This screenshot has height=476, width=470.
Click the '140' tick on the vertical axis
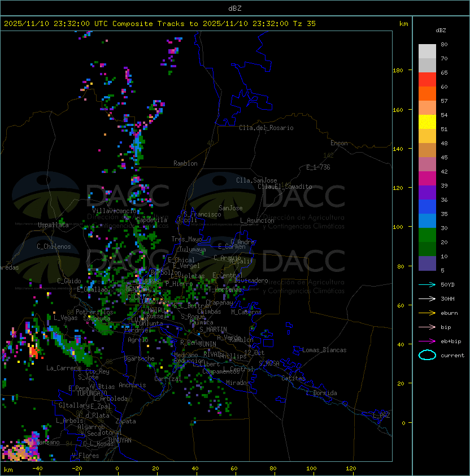pyautogui.click(x=398, y=149)
